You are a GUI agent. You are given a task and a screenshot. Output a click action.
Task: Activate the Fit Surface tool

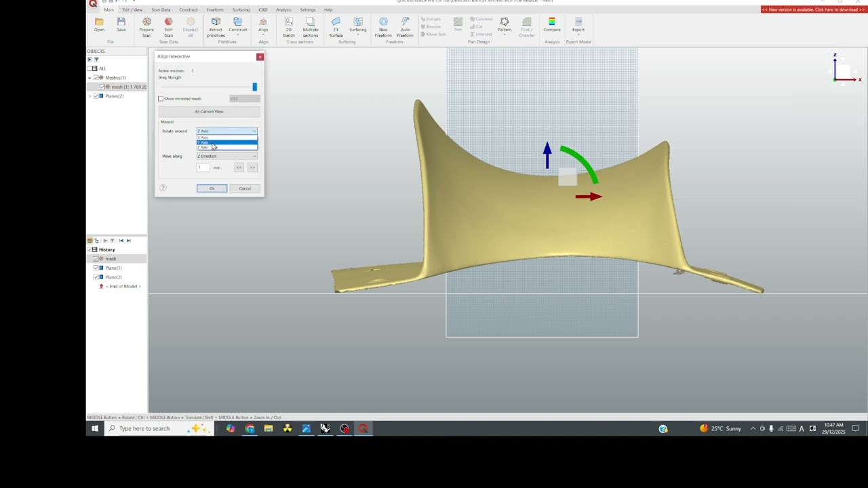[336, 27]
